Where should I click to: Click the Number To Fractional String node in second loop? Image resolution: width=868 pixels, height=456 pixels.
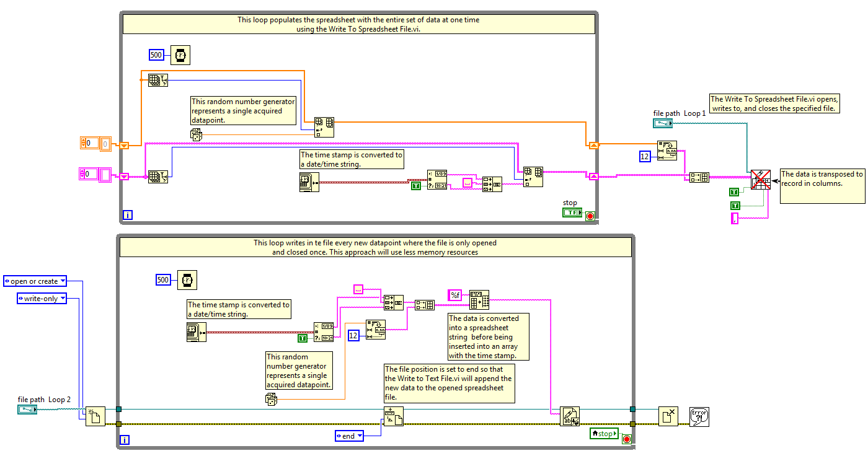coord(376,330)
